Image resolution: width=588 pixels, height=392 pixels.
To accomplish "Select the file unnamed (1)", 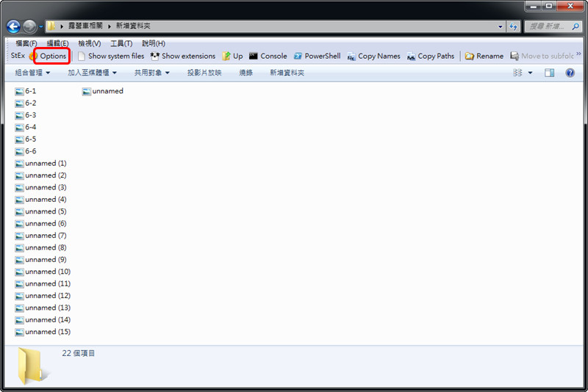I will pos(40,163).
